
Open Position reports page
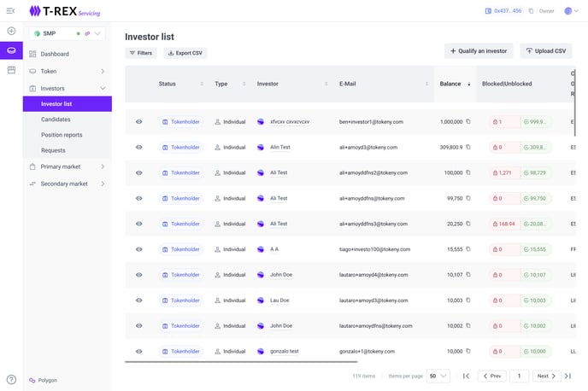click(x=62, y=135)
